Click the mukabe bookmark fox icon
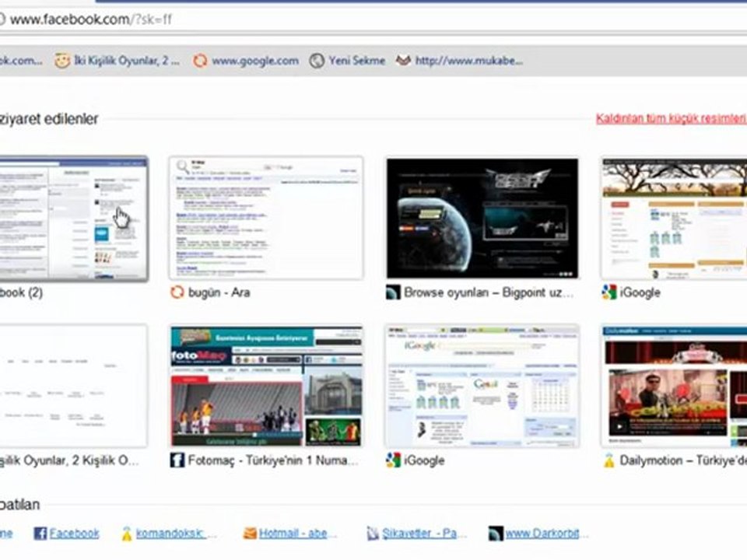This screenshot has height=560, width=747. [403, 61]
